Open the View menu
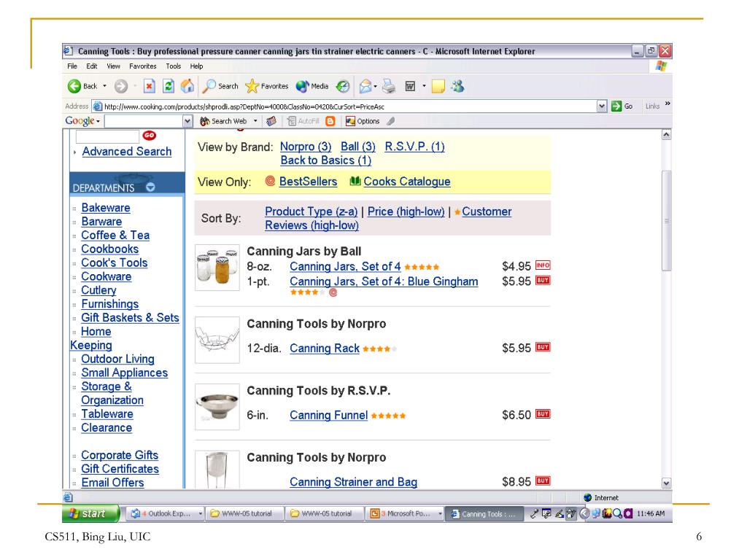 [x=113, y=66]
